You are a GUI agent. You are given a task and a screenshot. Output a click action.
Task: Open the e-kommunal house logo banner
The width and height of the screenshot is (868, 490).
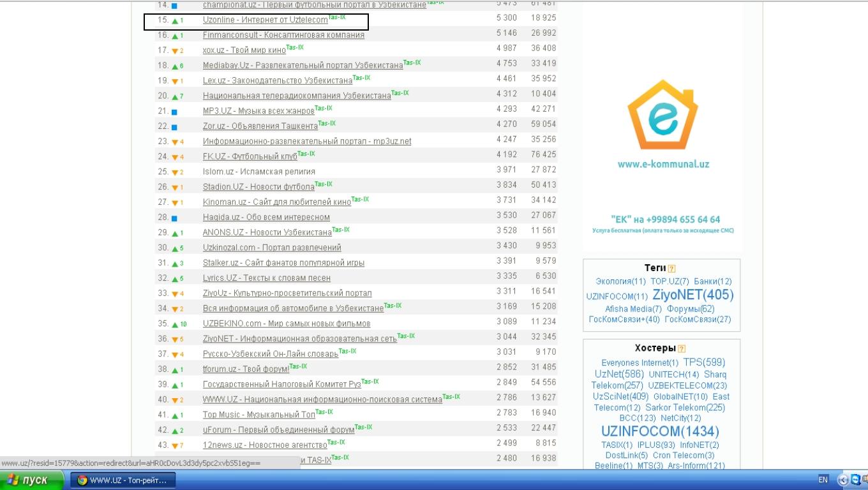click(x=662, y=115)
